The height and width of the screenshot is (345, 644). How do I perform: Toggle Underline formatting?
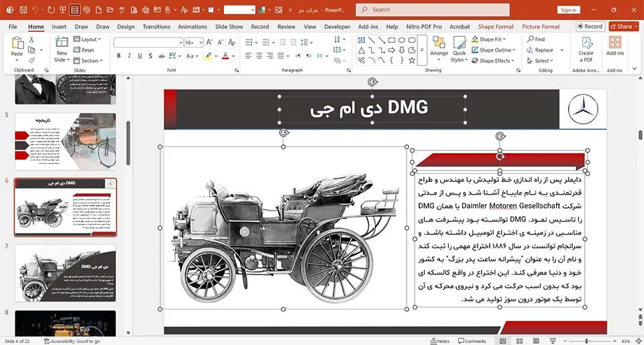pyautogui.click(x=140, y=56)
